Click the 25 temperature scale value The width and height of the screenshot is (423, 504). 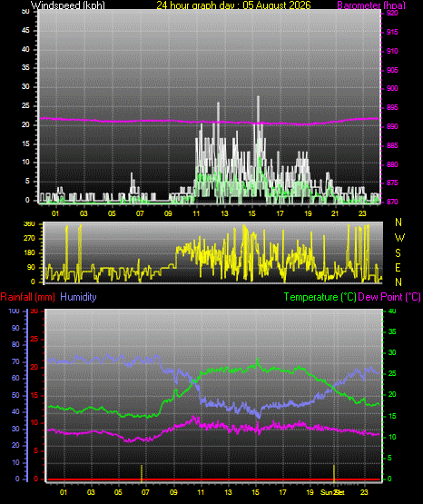[392, 374]
